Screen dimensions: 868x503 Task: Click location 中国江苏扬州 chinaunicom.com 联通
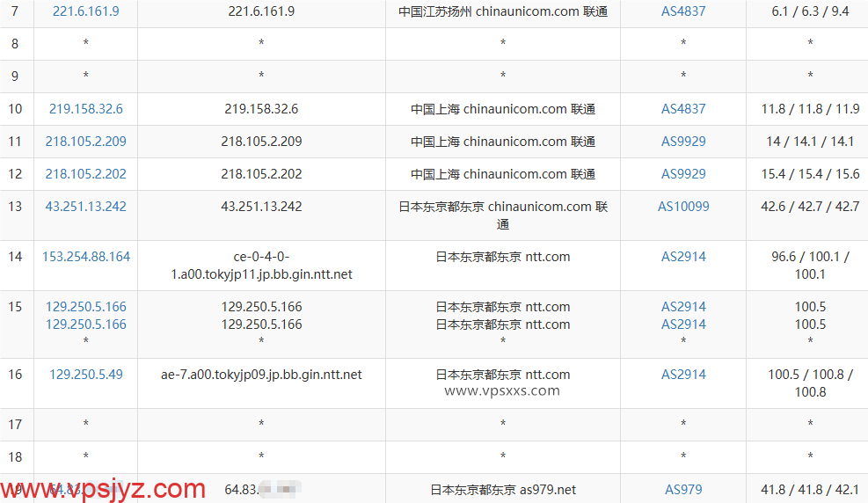pyautogui.click(x=503, y=11)
